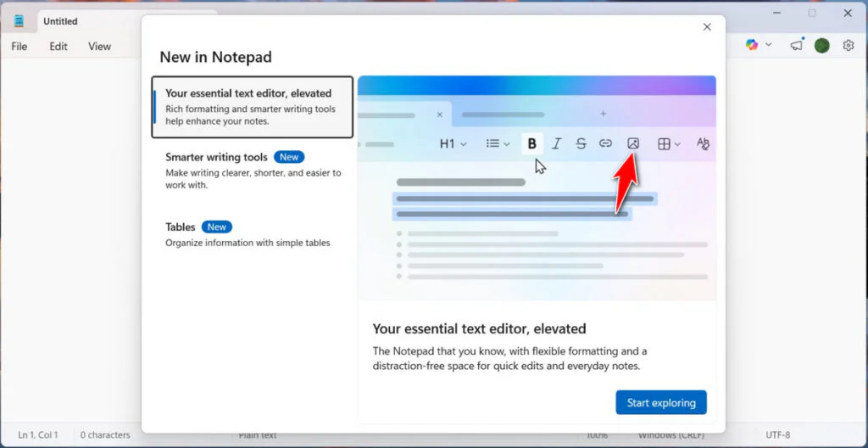Click the Insert image icon in preview
Image resolution: width=868 pixels, height=448 pixels.
pyautogui.click(x=633, y=143)
